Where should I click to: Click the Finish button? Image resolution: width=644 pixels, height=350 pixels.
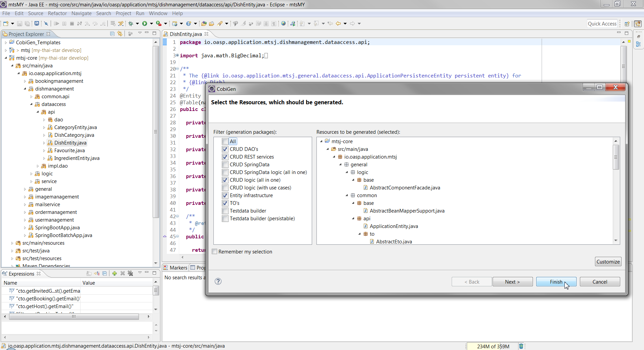[x=556, y=282]
